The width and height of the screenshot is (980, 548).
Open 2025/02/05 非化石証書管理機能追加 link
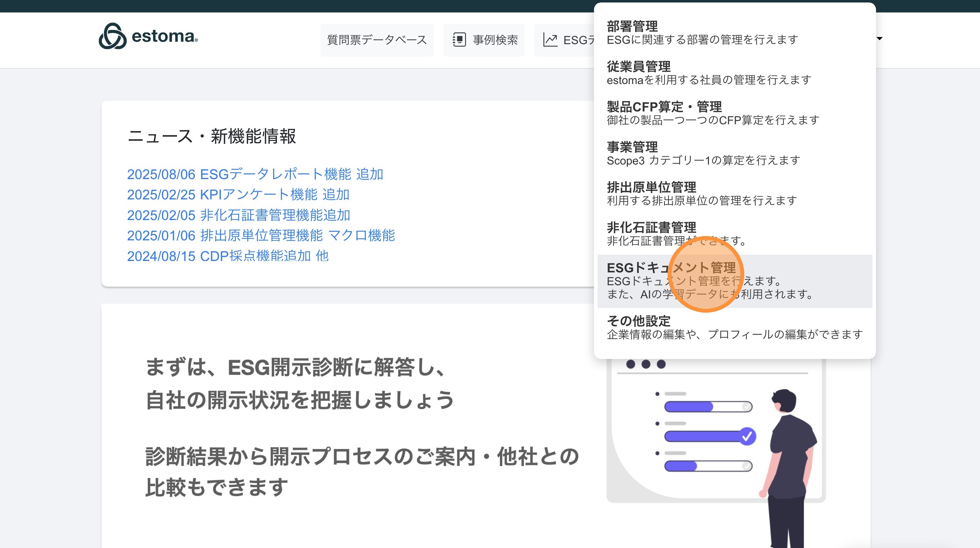point(239,215)
